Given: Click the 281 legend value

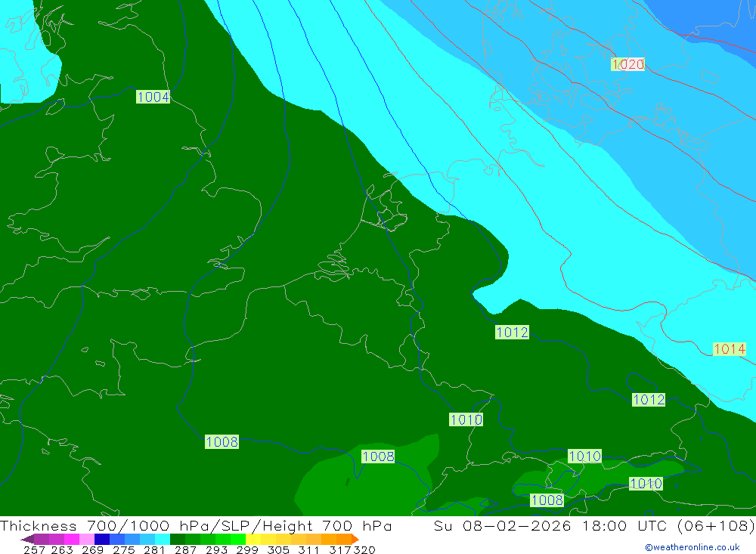Looking at the screenshot, I should point(153,549).
